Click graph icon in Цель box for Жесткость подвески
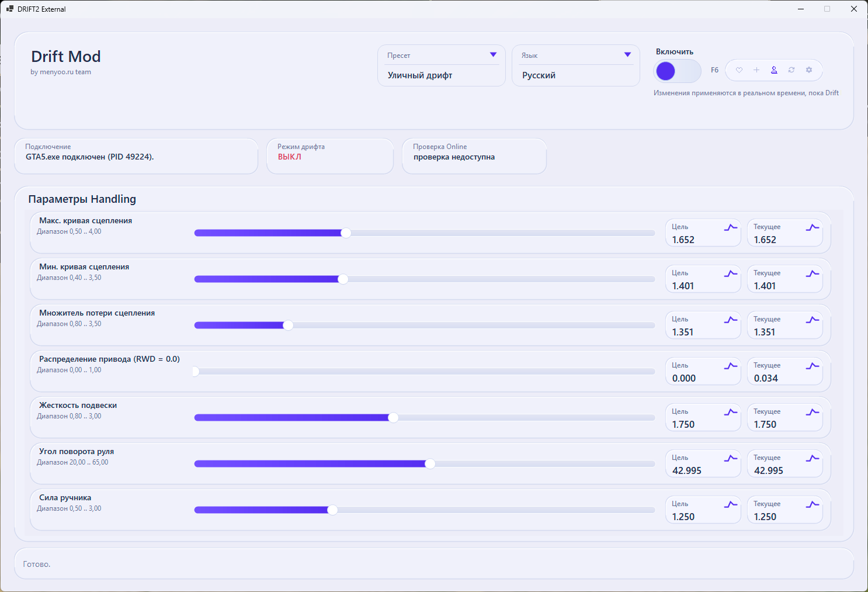The width and height of the screenshot is (868, 592). 731,412
